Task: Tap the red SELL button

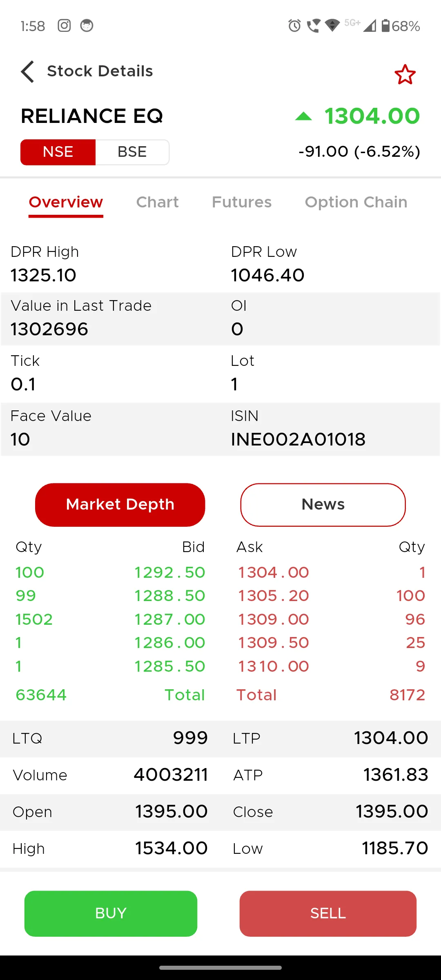Action: [328, 913]
